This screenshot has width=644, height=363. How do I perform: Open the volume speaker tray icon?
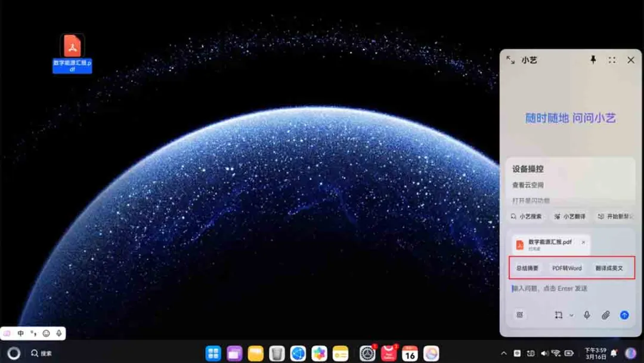tap(544, 353)
